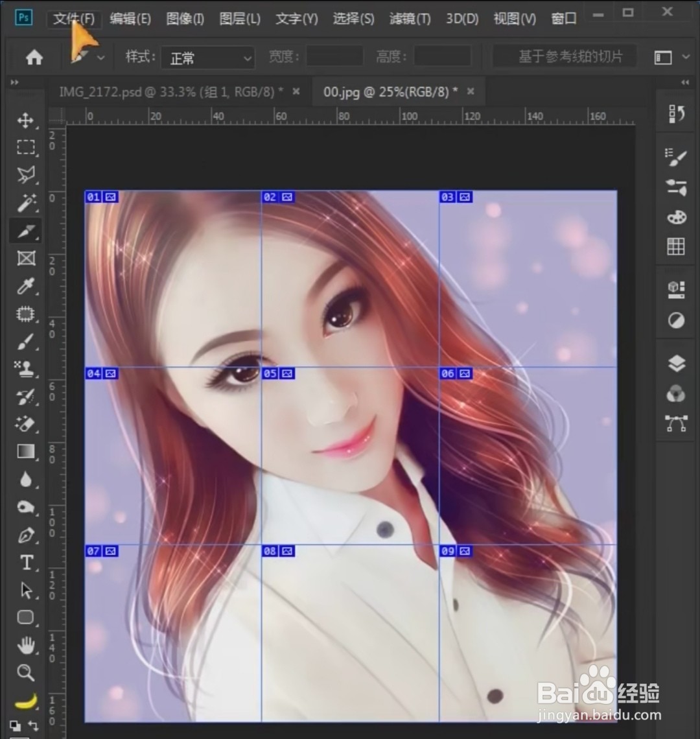Expand the right panel dock arrows
The height and width of the screenshot is (739, 700).
(x=685, y=82)
